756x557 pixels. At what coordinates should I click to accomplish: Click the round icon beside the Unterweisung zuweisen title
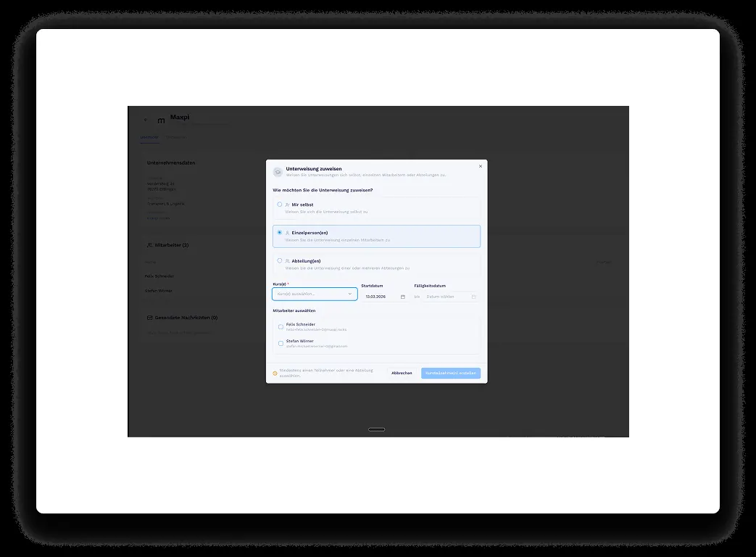pyautogui.click(x=278, y=172)
